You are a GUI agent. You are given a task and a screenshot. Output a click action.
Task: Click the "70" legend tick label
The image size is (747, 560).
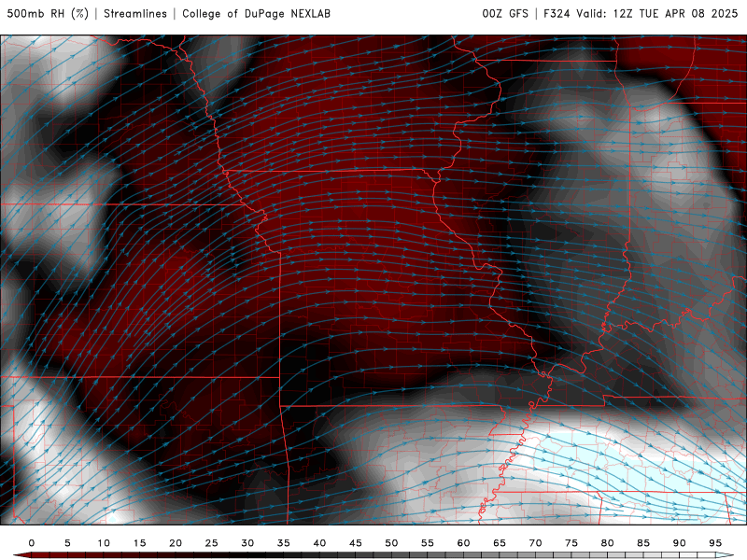tap(535, 543)
